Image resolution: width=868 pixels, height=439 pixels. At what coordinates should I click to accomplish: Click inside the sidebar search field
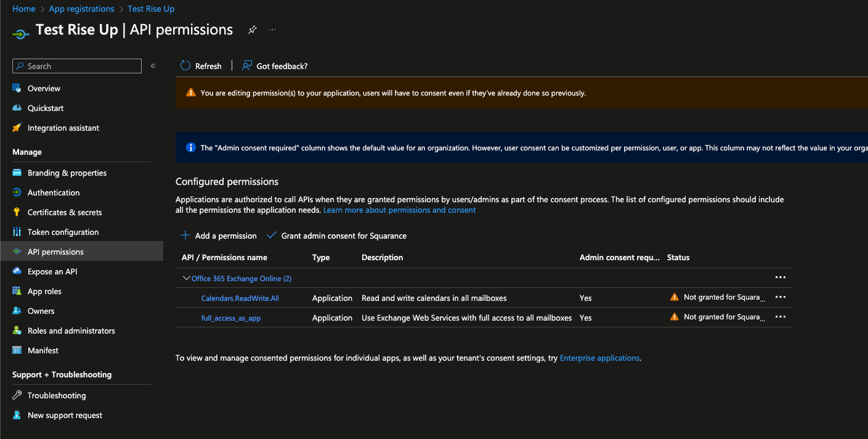pyautogui.click(x=76, y=66)
